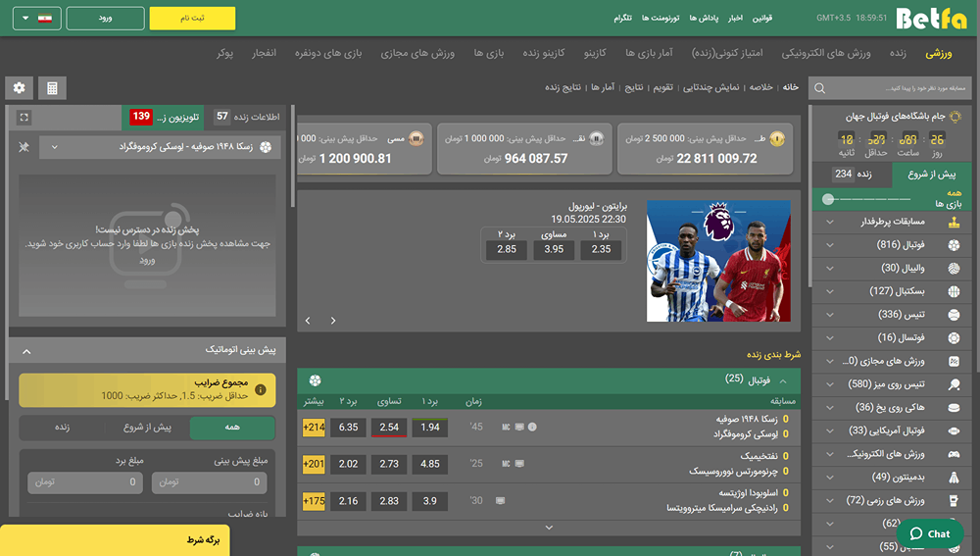Screen dimensions: 980x556
Task: Click the Brighton-Liverpool match thumbnail
Action: point(718,261)
